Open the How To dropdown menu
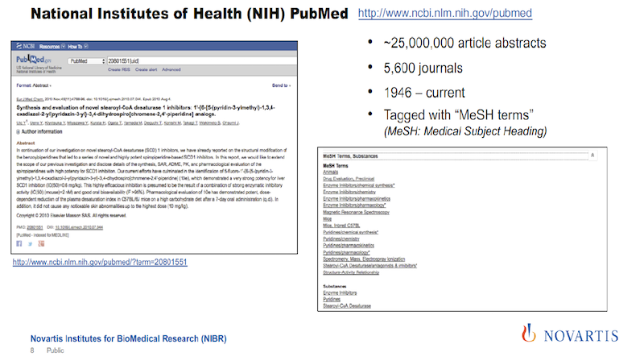Screen dimensions: 644x361 (77, 47)
